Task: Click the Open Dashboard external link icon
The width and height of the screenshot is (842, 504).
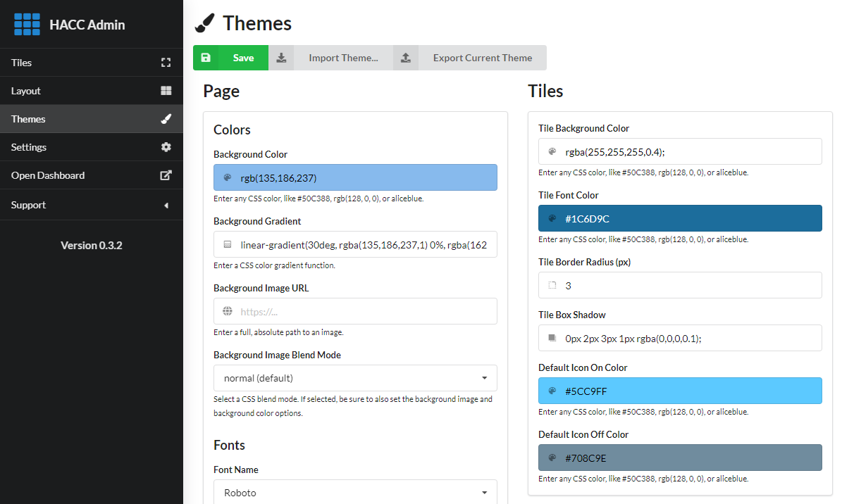Action: 166,175
